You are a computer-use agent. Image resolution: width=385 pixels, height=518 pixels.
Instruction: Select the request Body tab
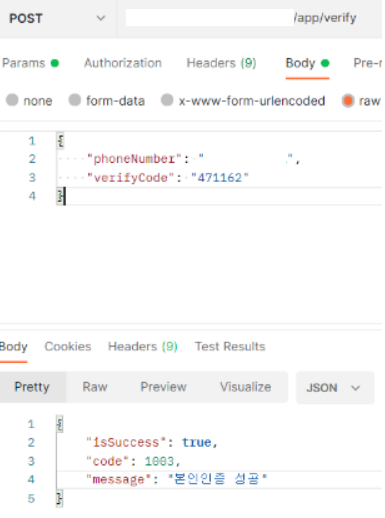307,63
